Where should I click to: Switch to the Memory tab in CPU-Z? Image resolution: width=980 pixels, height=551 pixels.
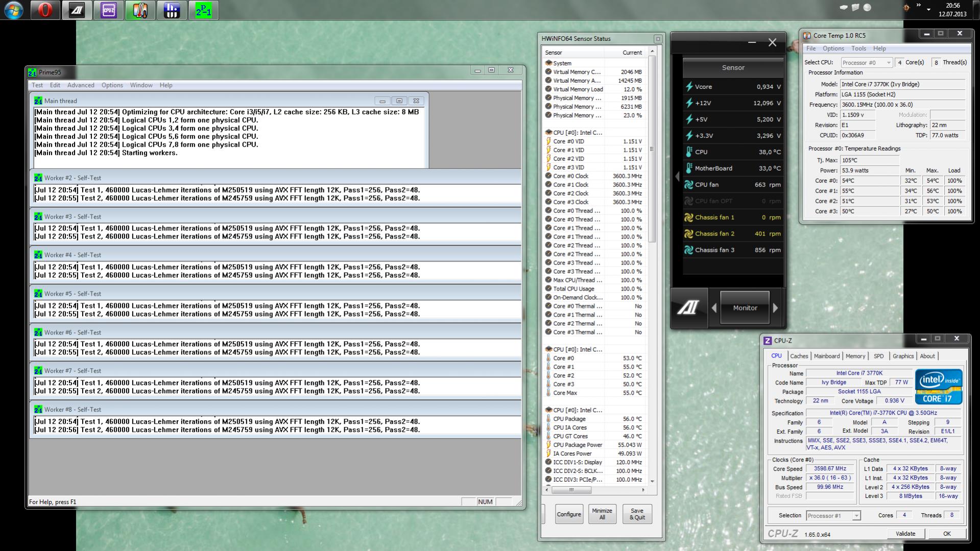855,356
